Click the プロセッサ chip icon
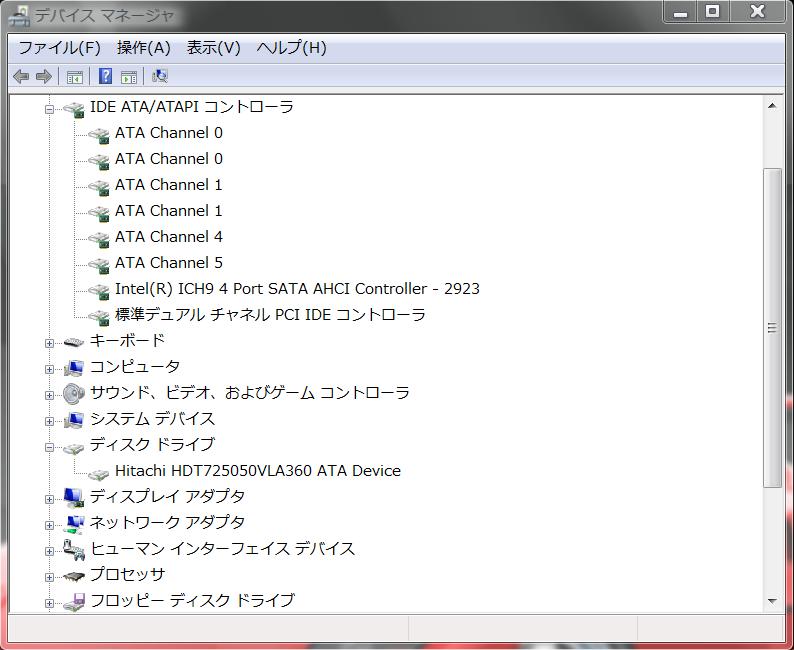 pos(74,576)
